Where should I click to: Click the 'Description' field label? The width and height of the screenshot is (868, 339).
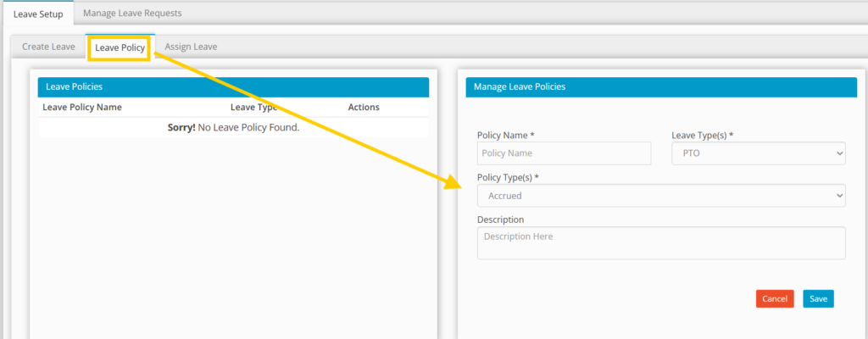500,220
